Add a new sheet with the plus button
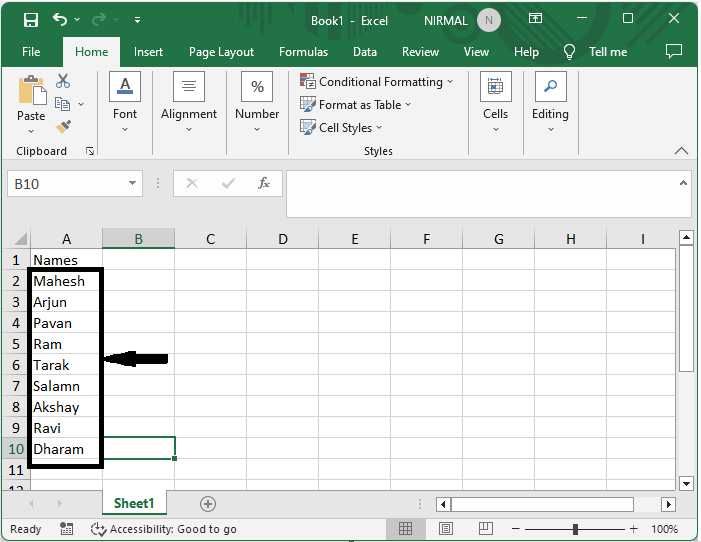 pyautogui.click(x=207, y=504)
